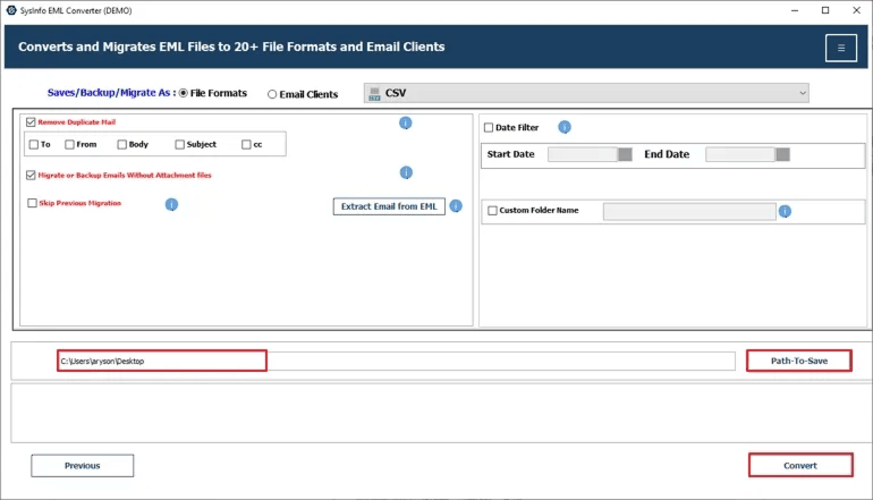The width and height of the screenshot is (873, 500).
Task: Select the Email Clients radio button
Action: pos(272,94)
